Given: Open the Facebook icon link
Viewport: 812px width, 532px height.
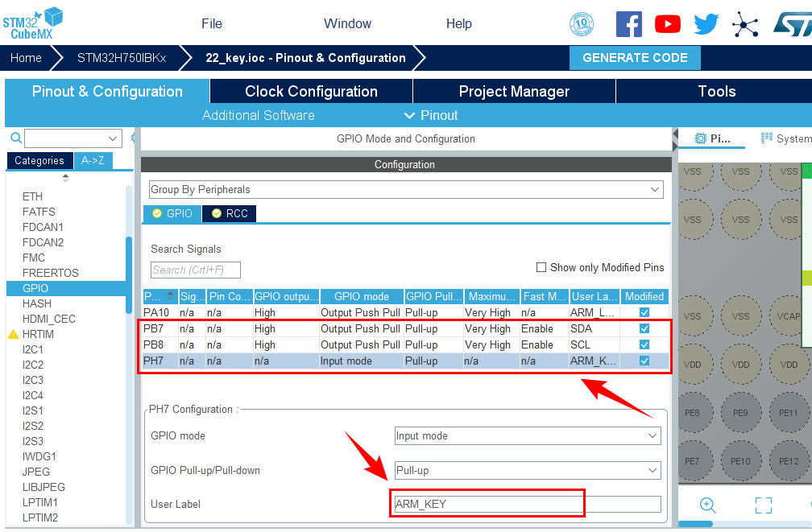Looking at the screenshot, I should click(x=628, y=24).
